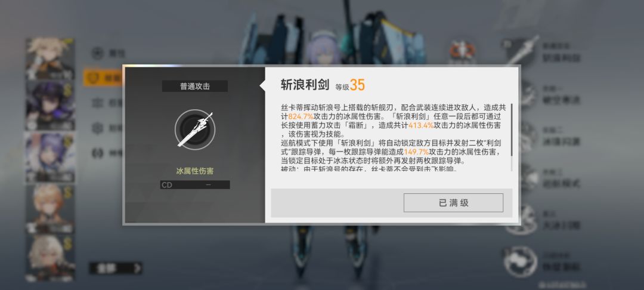Select the lavender-haired character portrait

pos(49,158)
